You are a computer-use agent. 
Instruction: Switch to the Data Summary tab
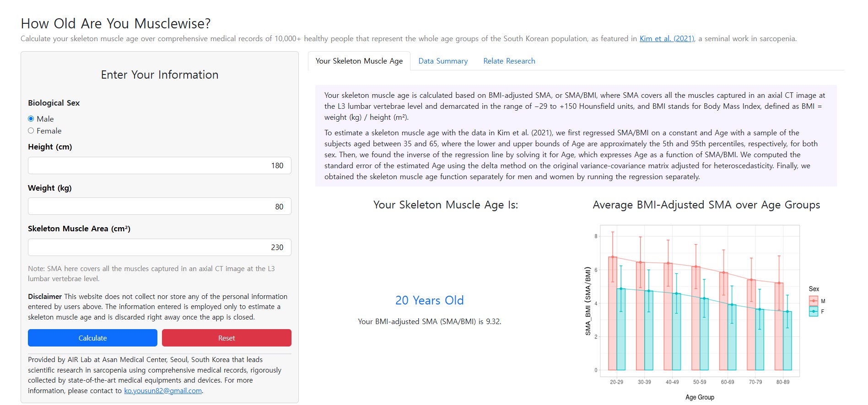point(443,61)
